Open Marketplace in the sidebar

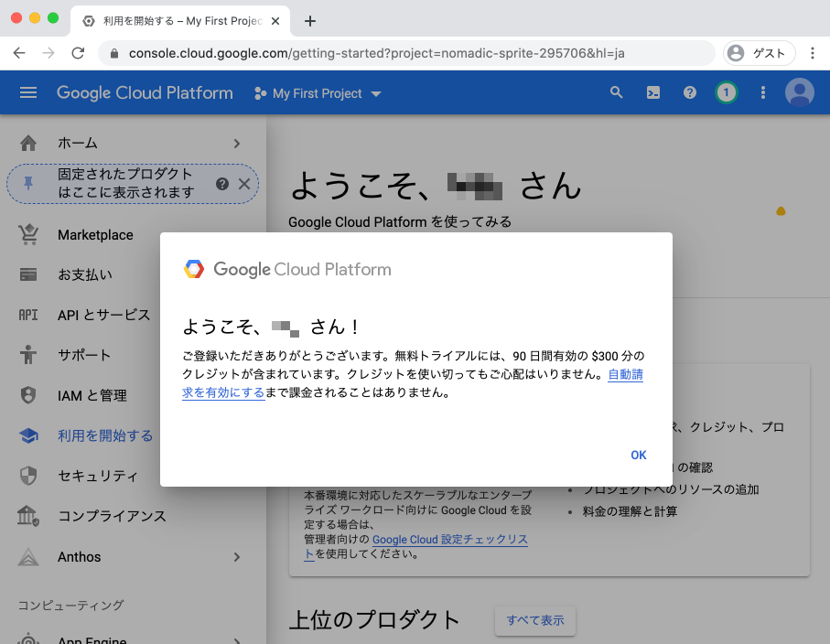click(x=95, y=235)
